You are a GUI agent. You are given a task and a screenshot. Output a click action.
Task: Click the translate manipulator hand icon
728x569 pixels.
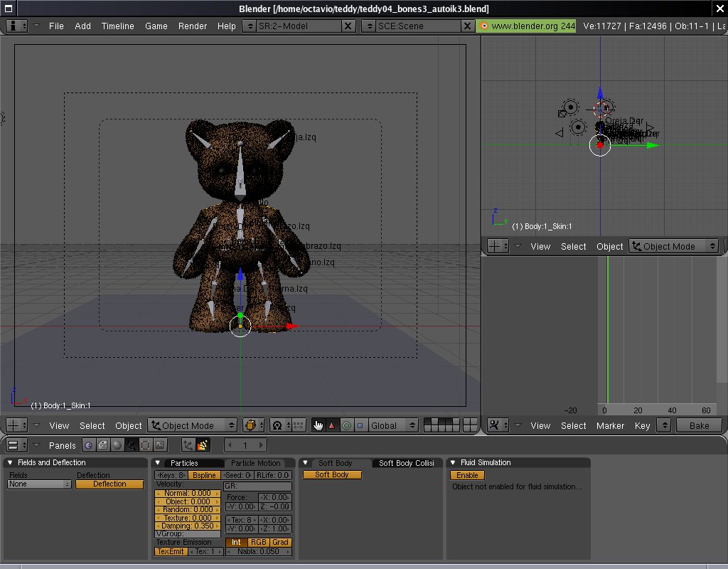[x=318, y=425]
